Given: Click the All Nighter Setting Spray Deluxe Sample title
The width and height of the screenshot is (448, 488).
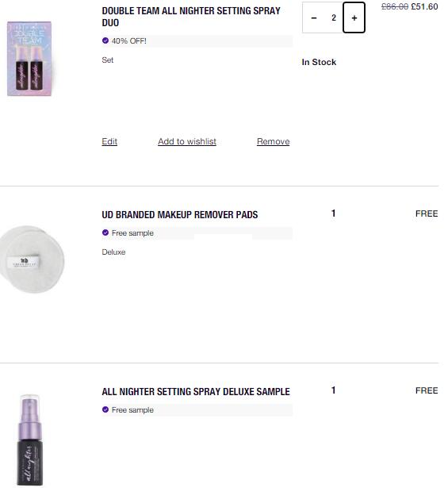Looking at the screenshot, I should 196,391.
